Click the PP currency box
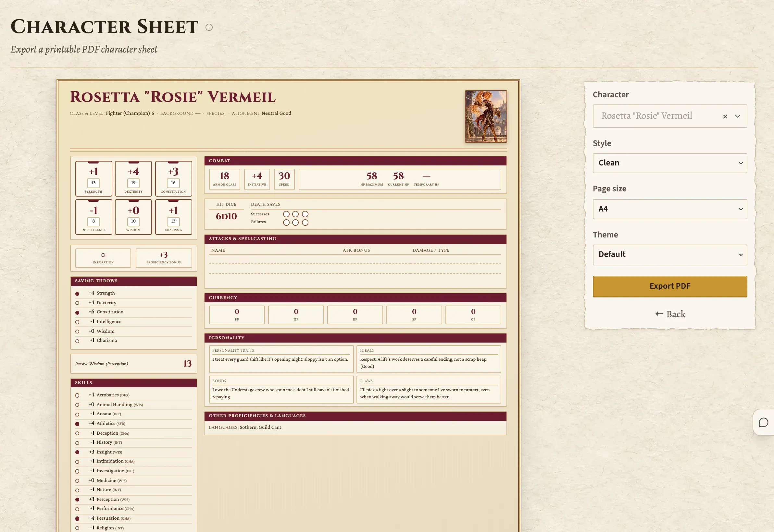 point(237,315)
